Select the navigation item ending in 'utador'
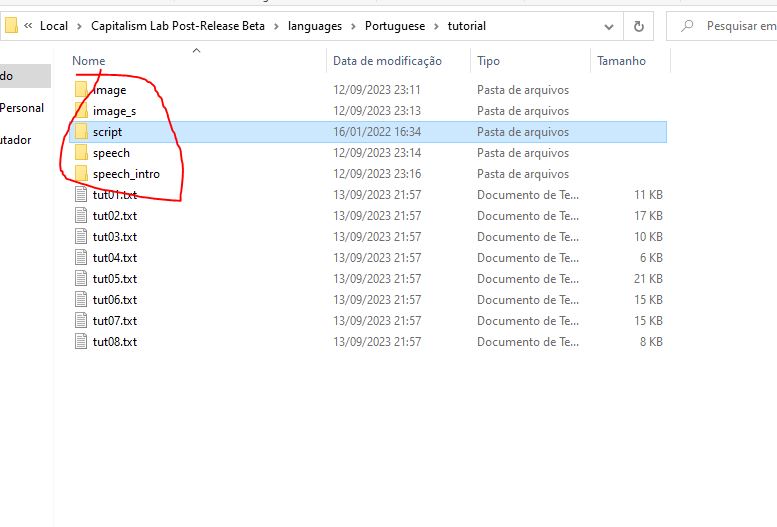 16,140
